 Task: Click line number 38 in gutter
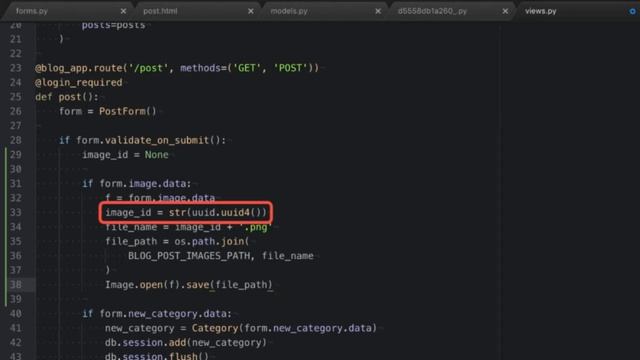point(16,285)
